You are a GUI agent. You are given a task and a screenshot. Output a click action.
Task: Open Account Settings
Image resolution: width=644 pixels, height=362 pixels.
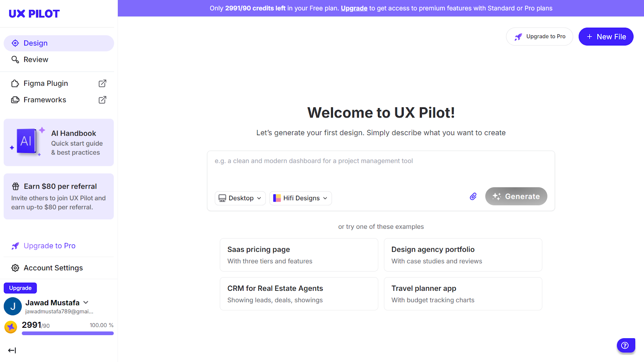coord(53,268)
